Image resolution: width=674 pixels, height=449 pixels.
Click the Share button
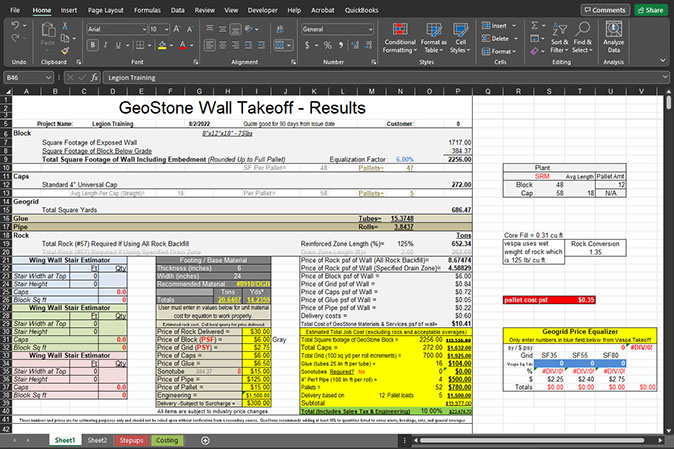(649, 10)
